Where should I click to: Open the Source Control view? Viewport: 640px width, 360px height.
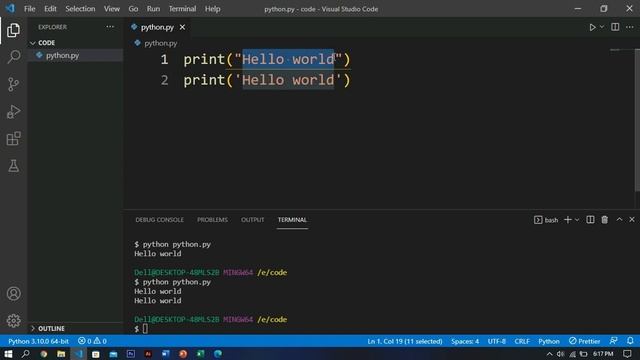13,84
